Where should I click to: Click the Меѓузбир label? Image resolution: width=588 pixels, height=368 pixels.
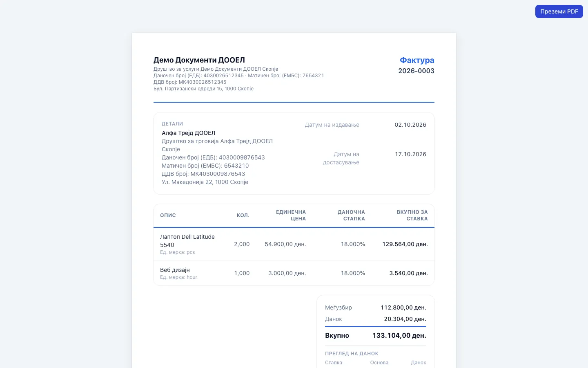point(339,307)
